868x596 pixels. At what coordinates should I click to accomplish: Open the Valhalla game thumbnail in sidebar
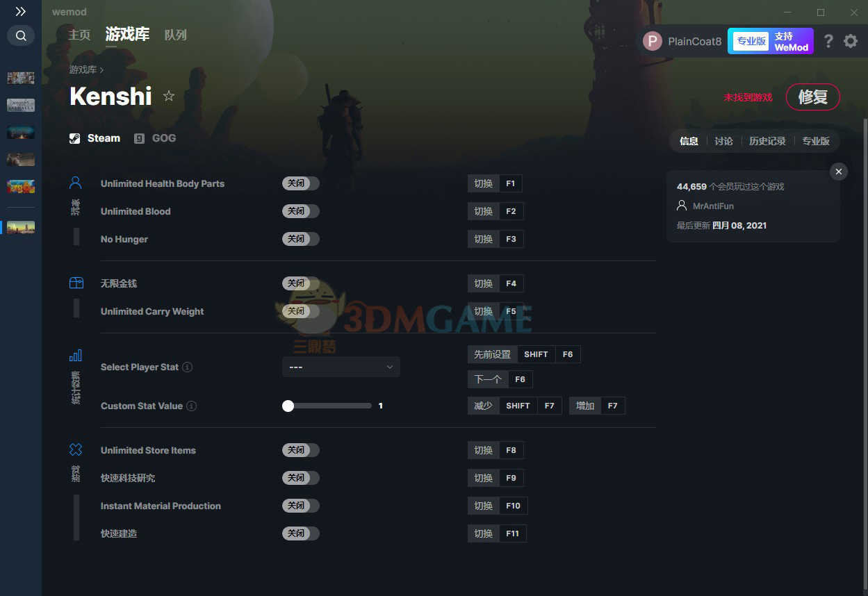[x=21, y=105]
